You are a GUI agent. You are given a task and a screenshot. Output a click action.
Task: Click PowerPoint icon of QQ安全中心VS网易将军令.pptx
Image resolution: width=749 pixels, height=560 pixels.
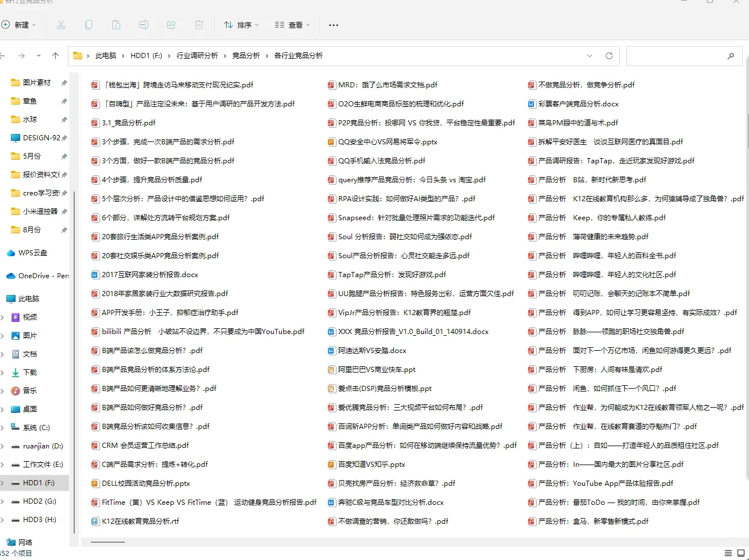pyautogui.click(x=331, y=142)
